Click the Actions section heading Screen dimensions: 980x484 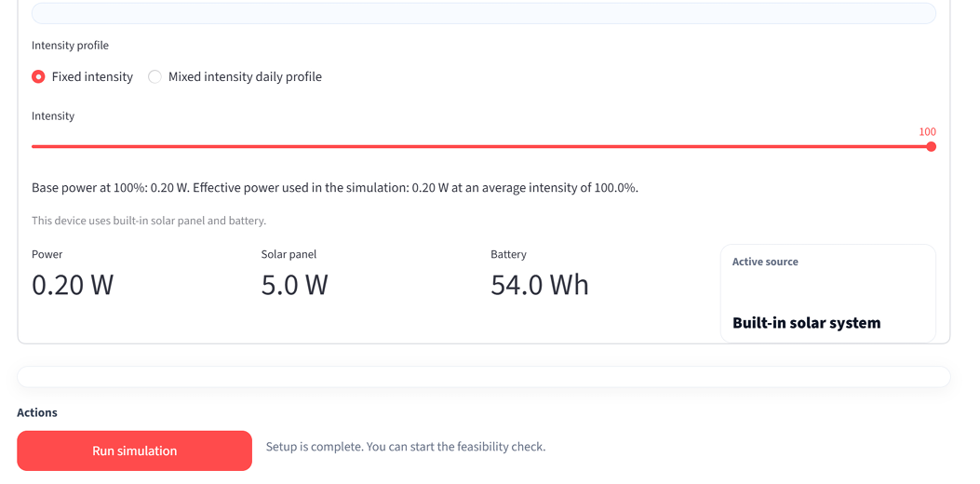[x=37, y=412]
